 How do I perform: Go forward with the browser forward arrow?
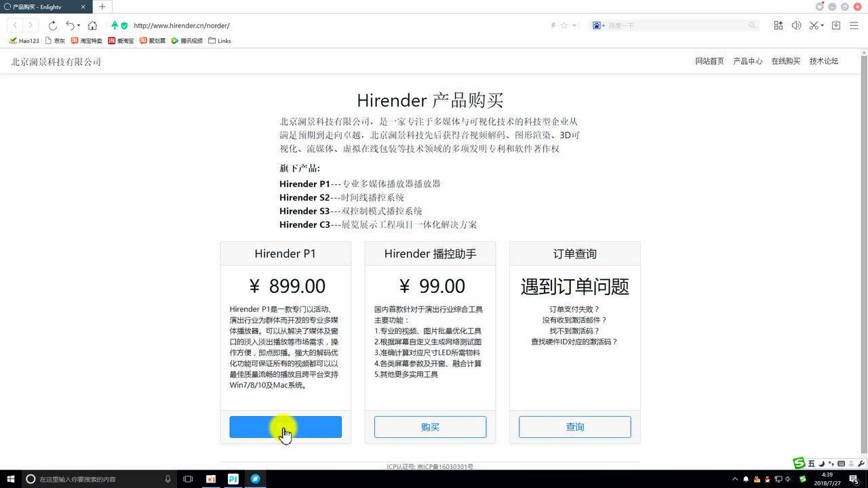click(31, 25)
